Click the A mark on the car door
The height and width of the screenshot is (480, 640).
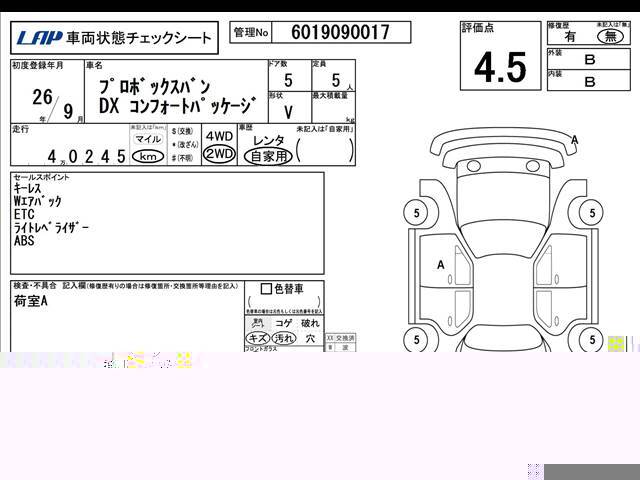pos(441,265)
